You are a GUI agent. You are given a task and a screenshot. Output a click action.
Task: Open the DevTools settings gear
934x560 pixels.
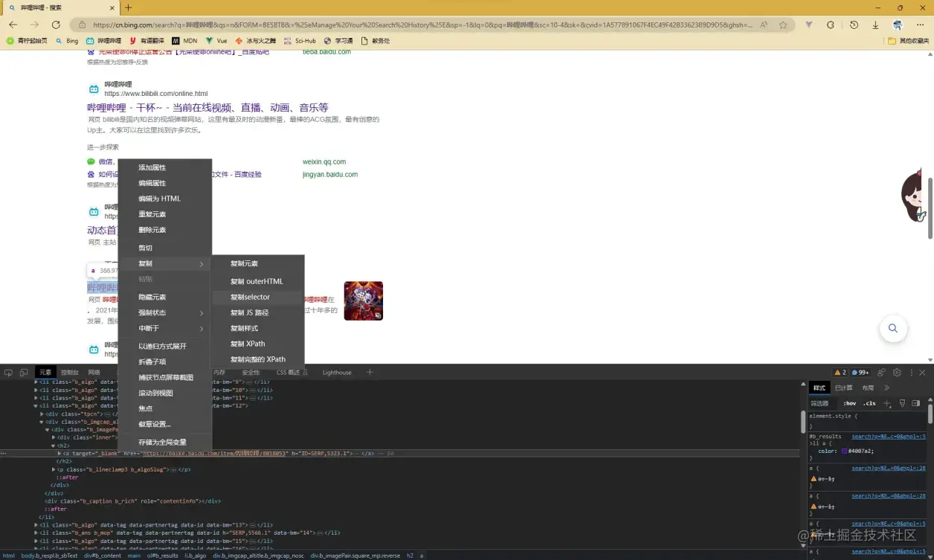pyautogui.click(x=897, y=373)
